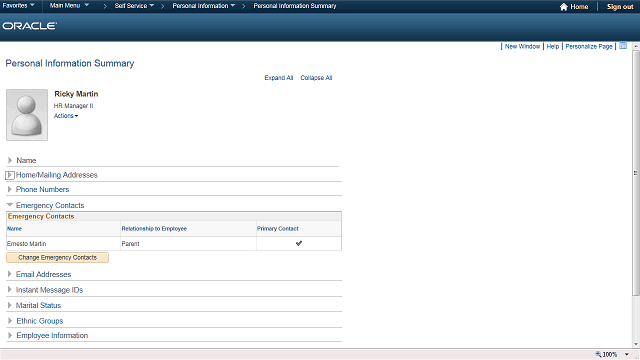
Task: Click the Personal Information Summary breadcrumb
Action: [295, 6]
